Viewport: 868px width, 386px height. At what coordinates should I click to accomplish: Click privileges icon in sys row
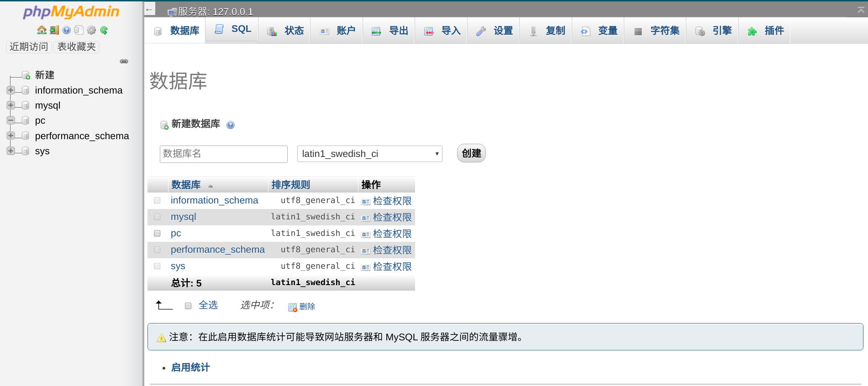(366, 267)
